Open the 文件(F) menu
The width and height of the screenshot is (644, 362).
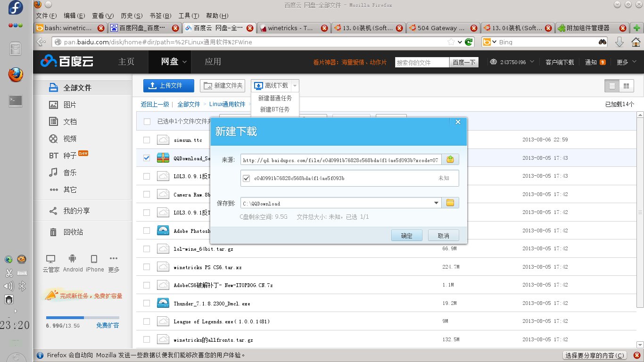[x=46, y=16]
